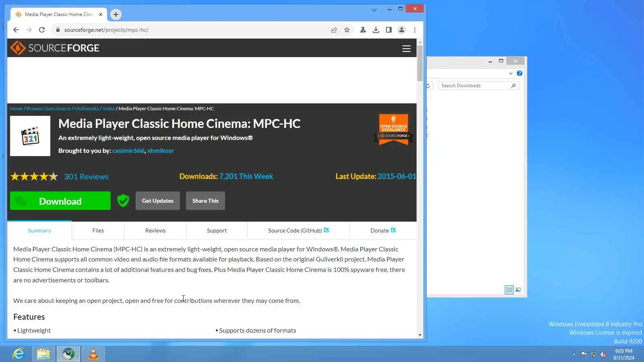Open Chrome Labs flask icon
The image size is (644, 362).
tap(363, 30)
